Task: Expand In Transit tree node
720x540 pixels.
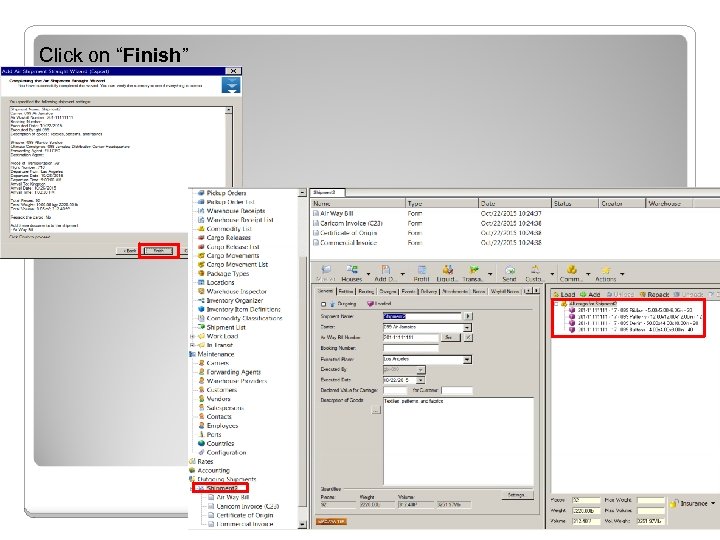Action: 192,345
